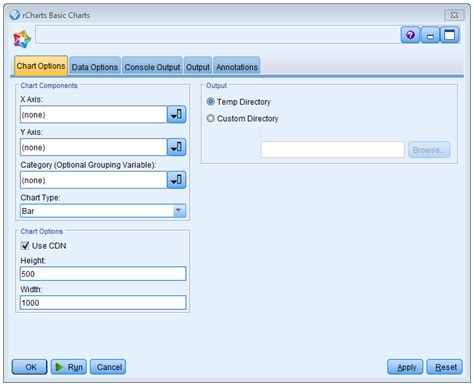Expand the Chart Type dropdown
Screen dimensions: 474x386
click(x=178, y=211)
